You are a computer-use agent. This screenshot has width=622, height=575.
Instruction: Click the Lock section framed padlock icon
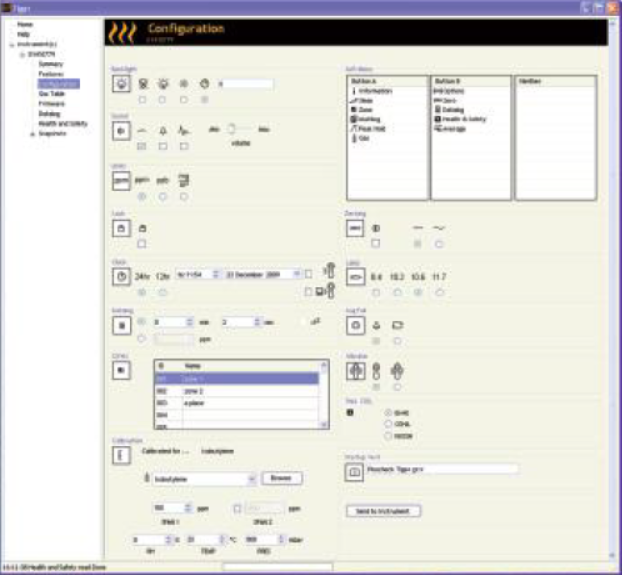point(121,228)
